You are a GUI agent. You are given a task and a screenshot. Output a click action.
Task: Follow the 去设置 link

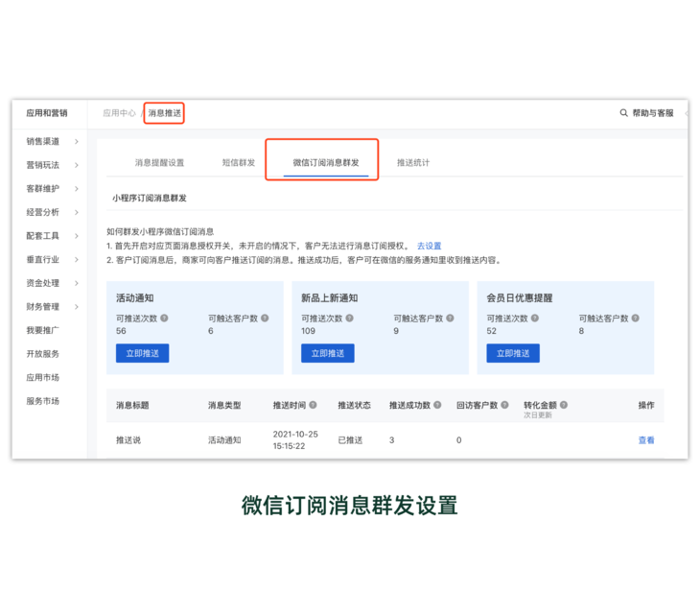(429, 246)
